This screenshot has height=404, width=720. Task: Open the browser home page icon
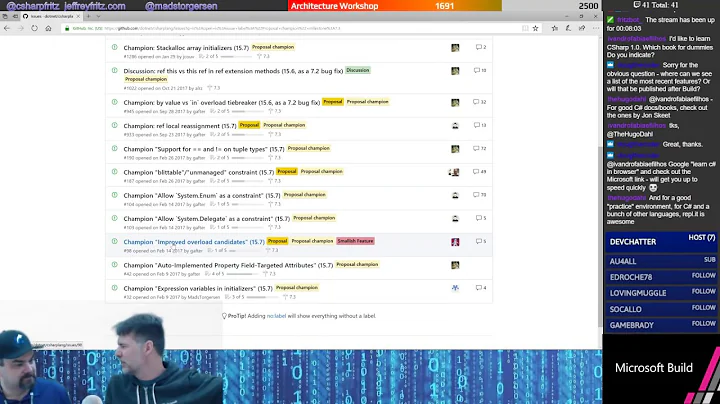pos(48,28)
